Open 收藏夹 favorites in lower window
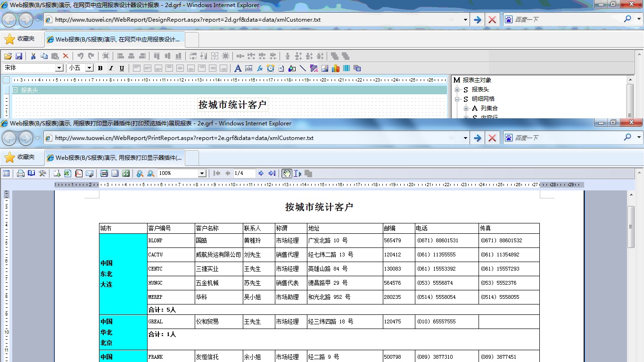 click(x=20, y=157)
